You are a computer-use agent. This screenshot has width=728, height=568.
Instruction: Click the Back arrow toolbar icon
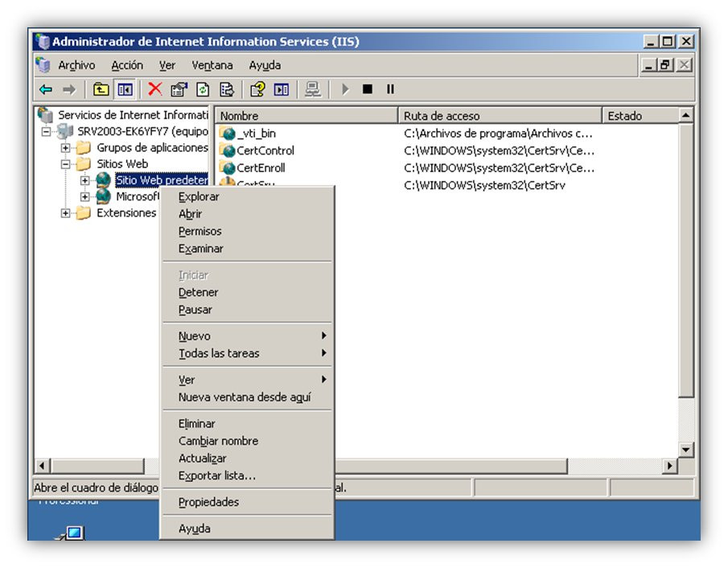pos(46,89)
